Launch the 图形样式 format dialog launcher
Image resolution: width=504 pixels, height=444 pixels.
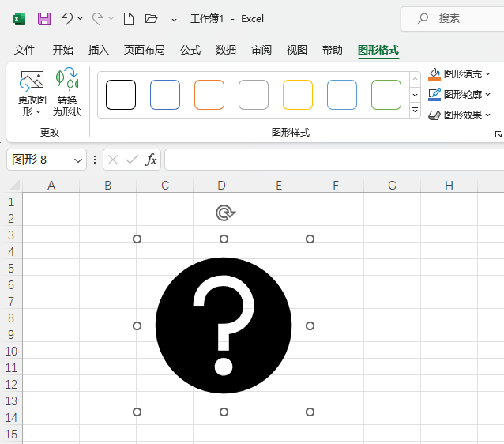pyautogui.click(x=498, y=134)
